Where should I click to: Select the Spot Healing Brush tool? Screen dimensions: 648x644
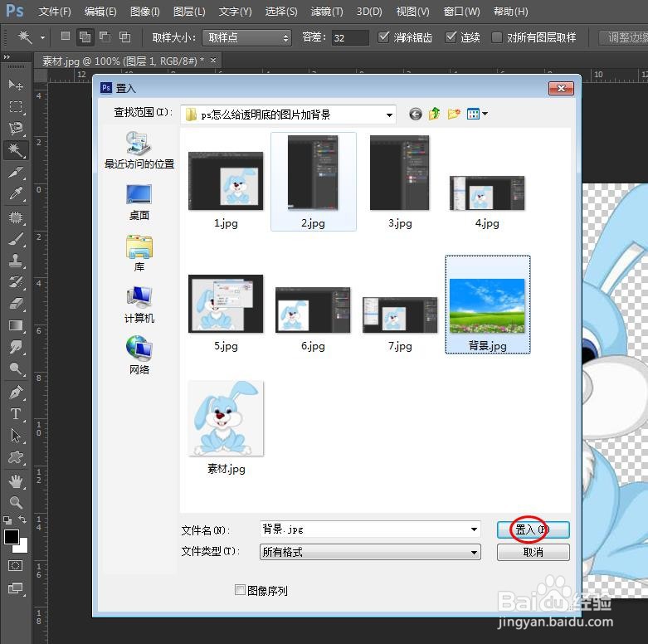(16, 217)
